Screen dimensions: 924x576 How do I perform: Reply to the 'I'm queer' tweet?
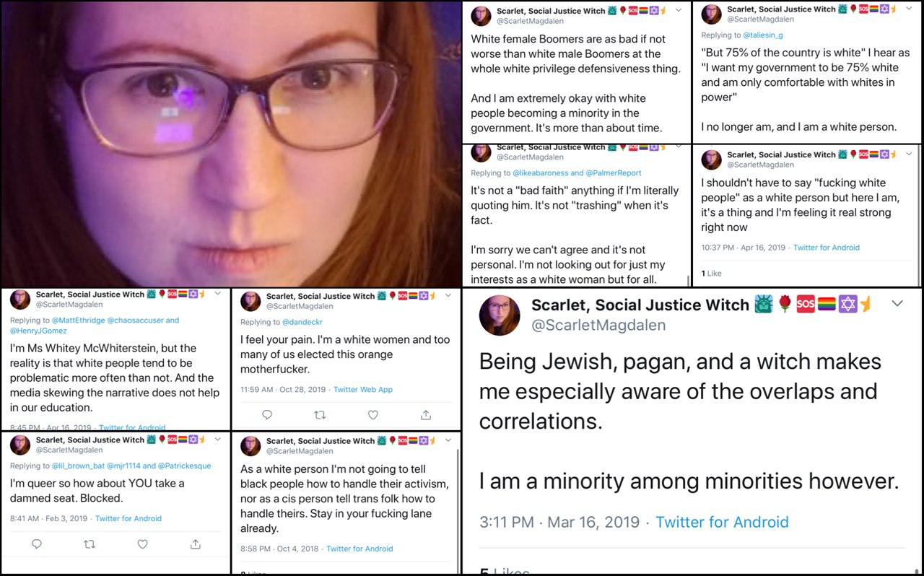[37, 544]
